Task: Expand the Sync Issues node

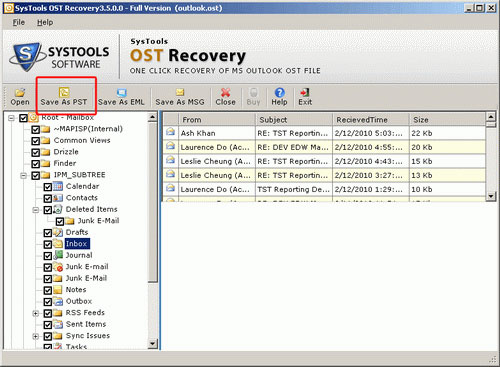Action: (35, 336)
